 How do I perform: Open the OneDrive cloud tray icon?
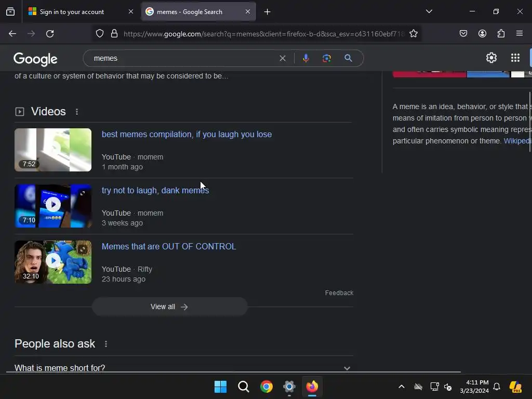pos(418,387)
